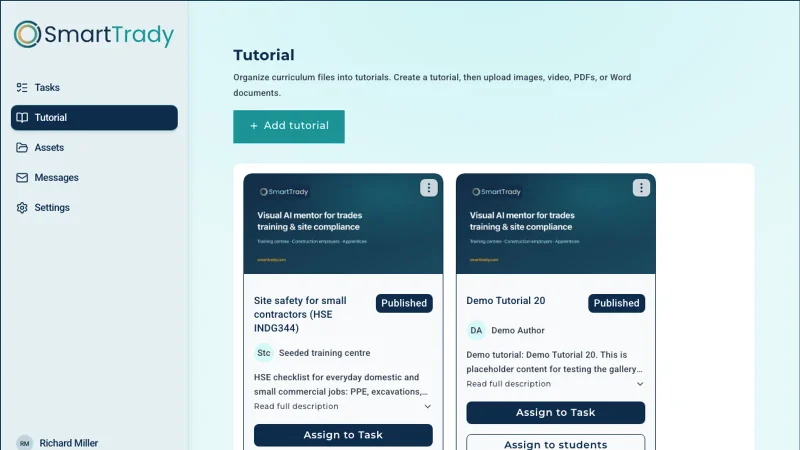Click the Messages envelope icon

[22, 178]
